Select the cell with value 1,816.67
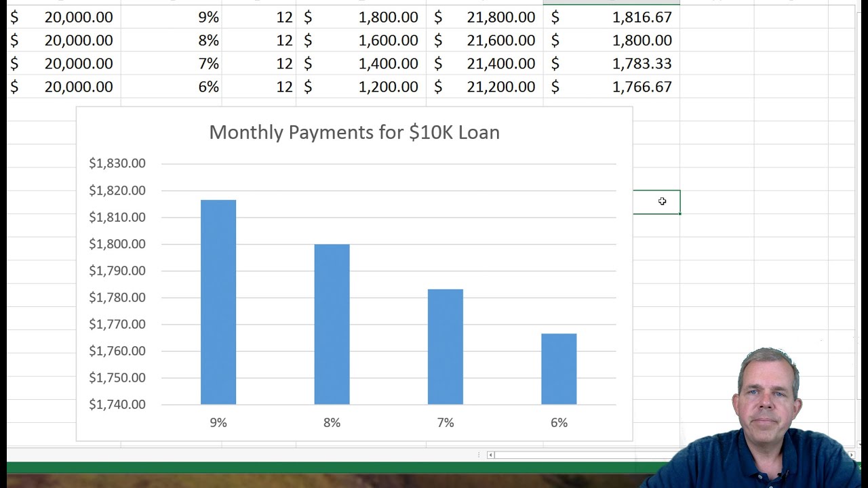 [x=612, y=17]
